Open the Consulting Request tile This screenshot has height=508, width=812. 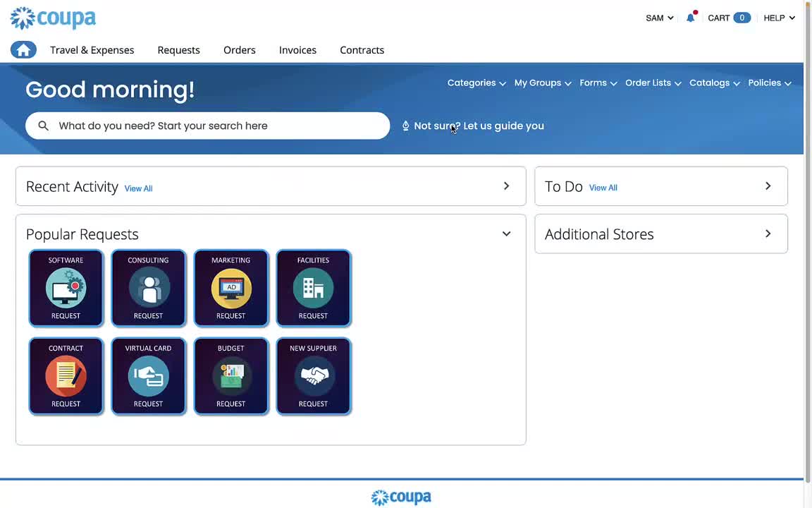148,288
